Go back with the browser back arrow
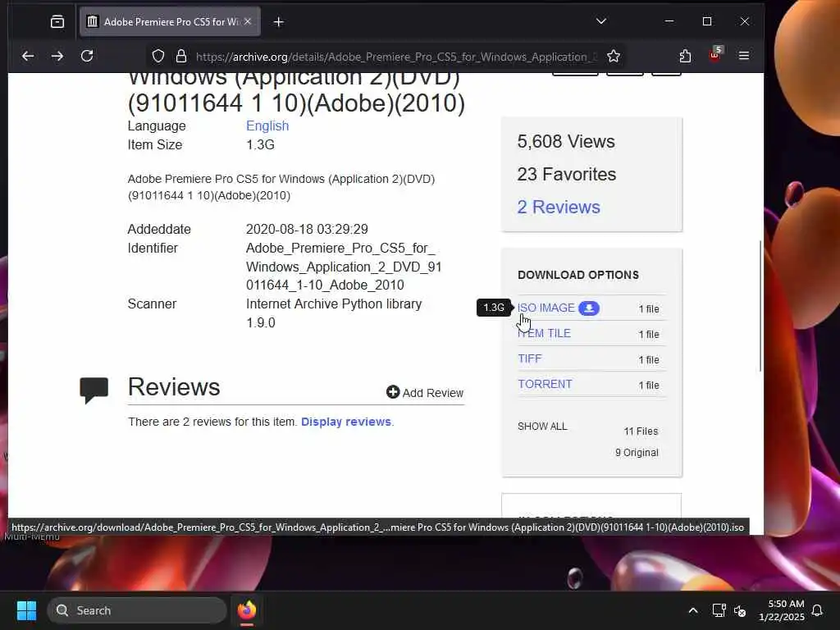840x630 pixels. (x=28, y=56)
